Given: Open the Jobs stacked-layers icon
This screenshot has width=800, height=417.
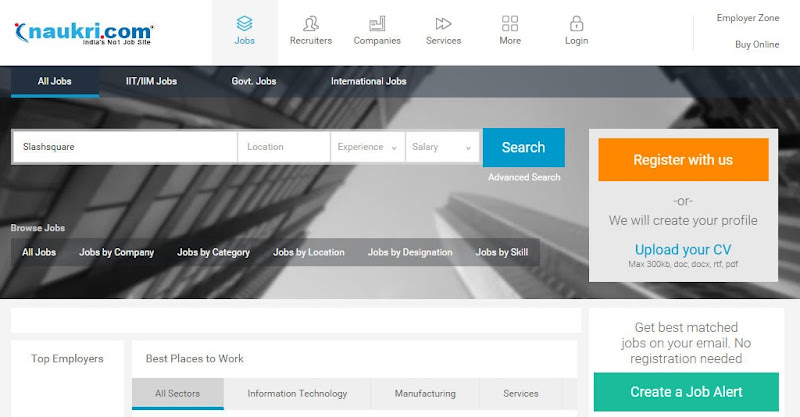Looking at the screenshot, I should tap(244, 23).
